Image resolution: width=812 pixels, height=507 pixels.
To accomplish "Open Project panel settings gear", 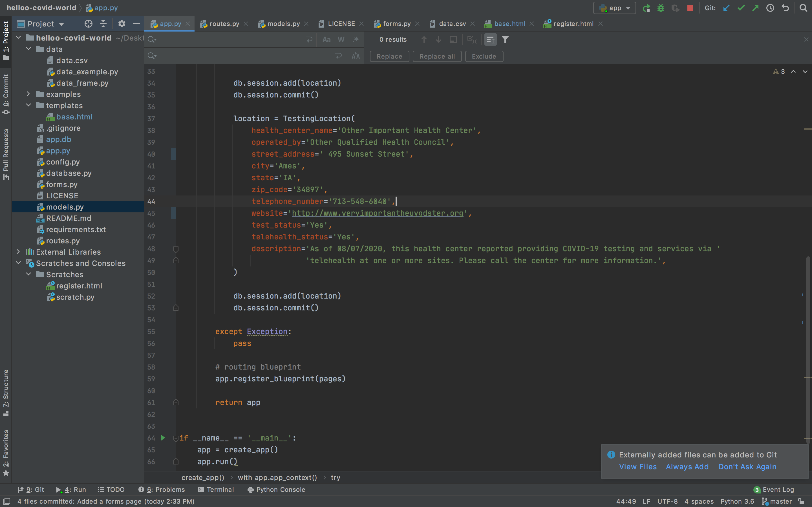I will [122, 24].
